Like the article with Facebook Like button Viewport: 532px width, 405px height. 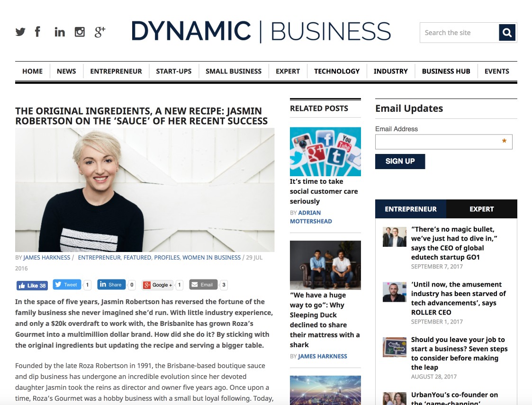point(32,285)
